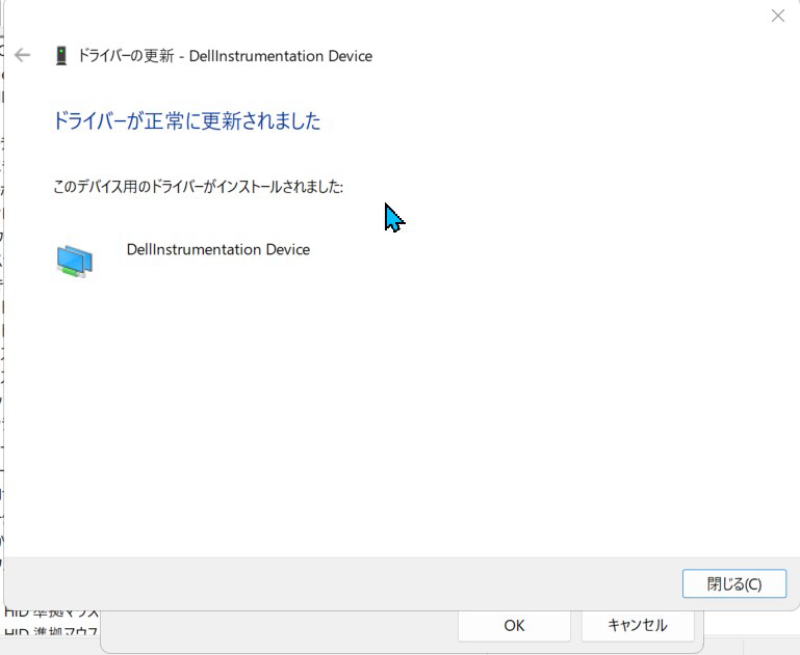The width and height of the screenshot is (800, 655).
Task: Click the device icon in the title
Action: [x=61, y=56]
